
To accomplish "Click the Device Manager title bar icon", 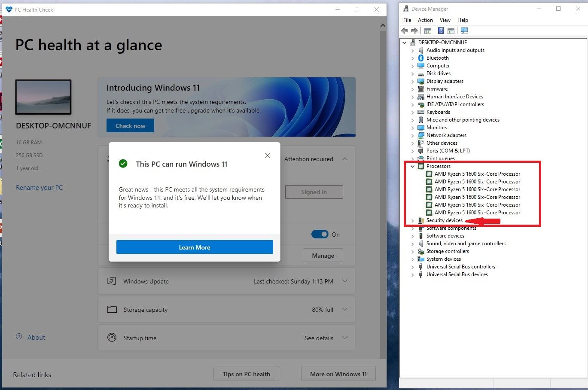I will 406,9.
